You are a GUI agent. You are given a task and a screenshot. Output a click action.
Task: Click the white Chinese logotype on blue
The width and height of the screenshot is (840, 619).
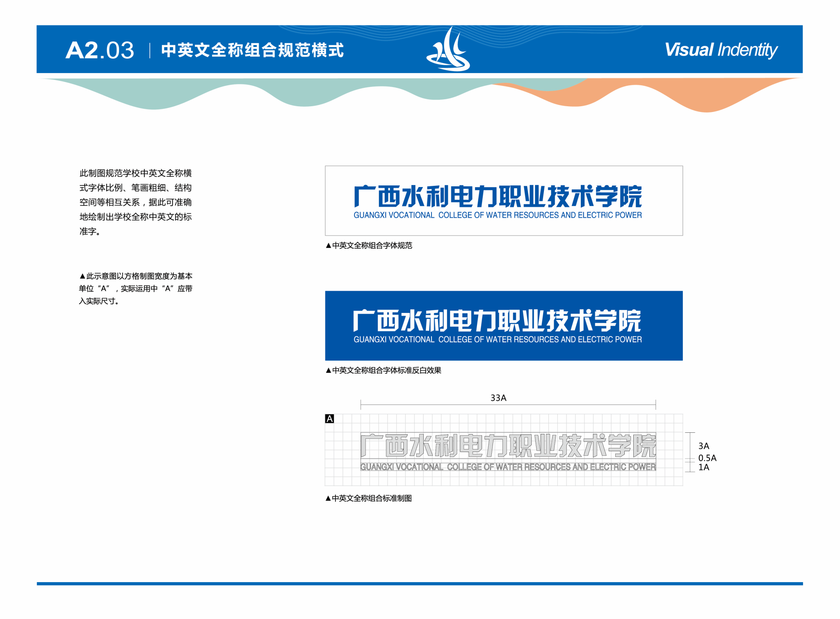(497, 321)
